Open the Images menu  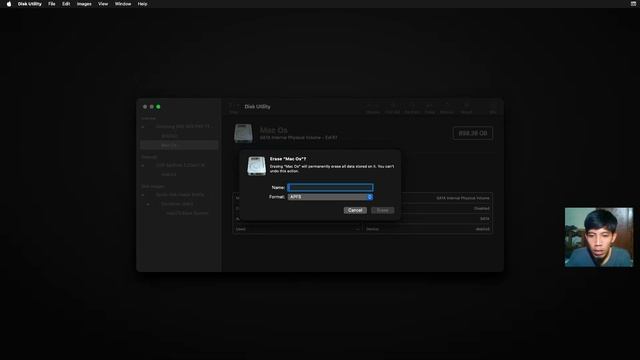tap(84, 4)
